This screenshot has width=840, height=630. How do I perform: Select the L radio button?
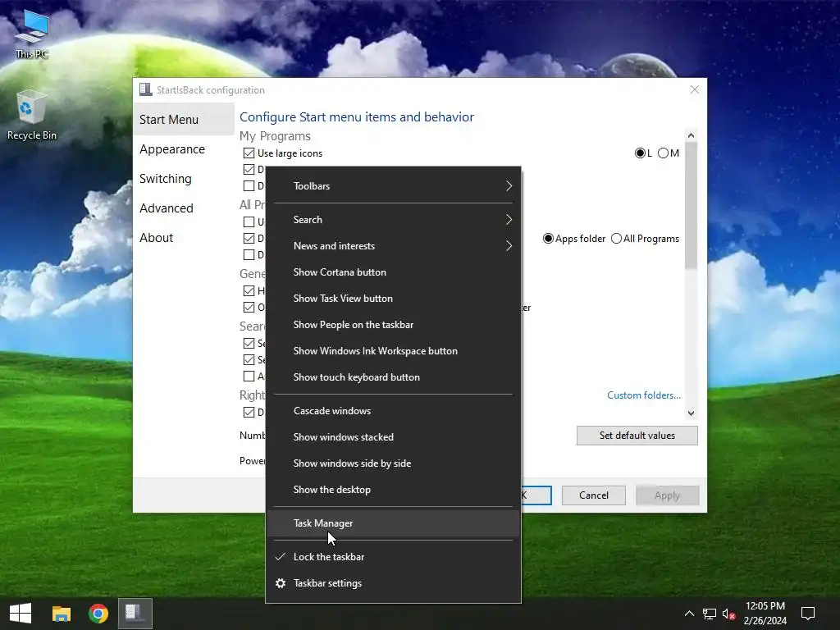(x=640, y=153)
